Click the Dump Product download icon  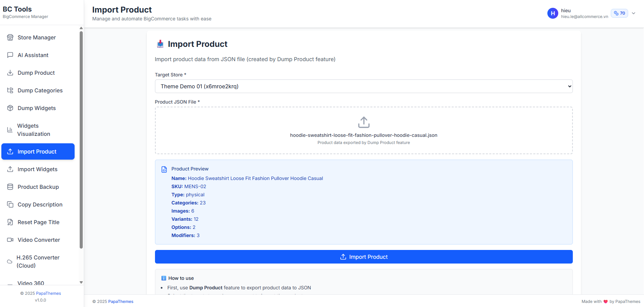[10, 73]
